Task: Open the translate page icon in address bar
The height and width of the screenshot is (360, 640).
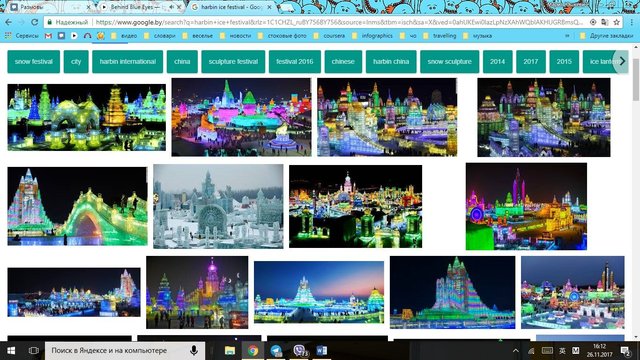Action: pyautogui.click(x=605, y=22)
